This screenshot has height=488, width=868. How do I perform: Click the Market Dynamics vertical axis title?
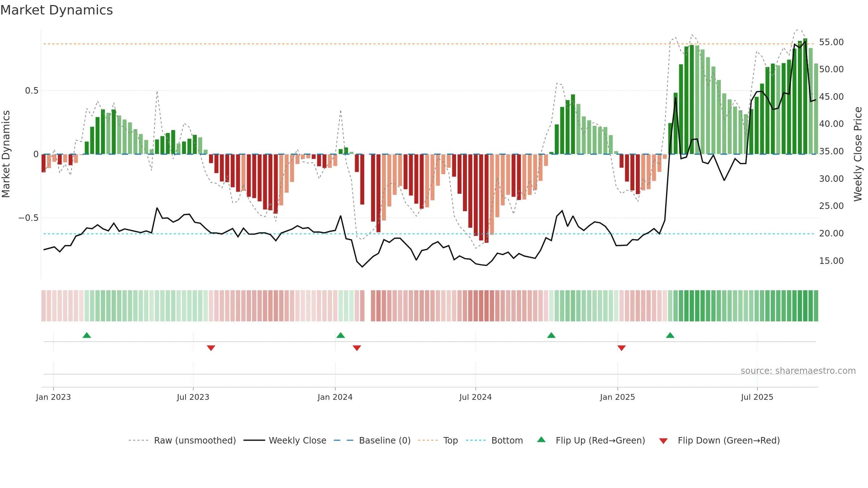coord(6,154)
